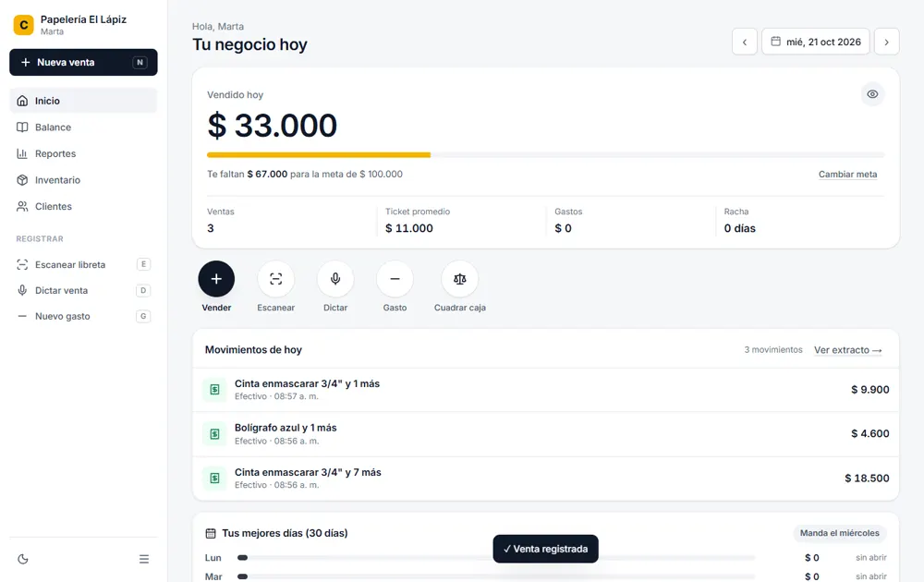Viewport: 924px width, 582px height.
Task: Select Nuevo gasto in sidebar
Action: pyautogui.click(x=83, y=316)
